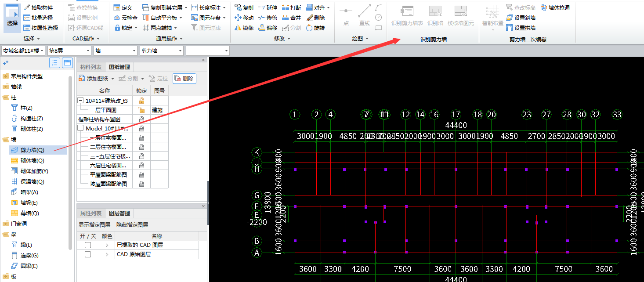Switch to the 图纸管理 tab
The height and width of the screenshot is (282, 644).
pos(119,67)
